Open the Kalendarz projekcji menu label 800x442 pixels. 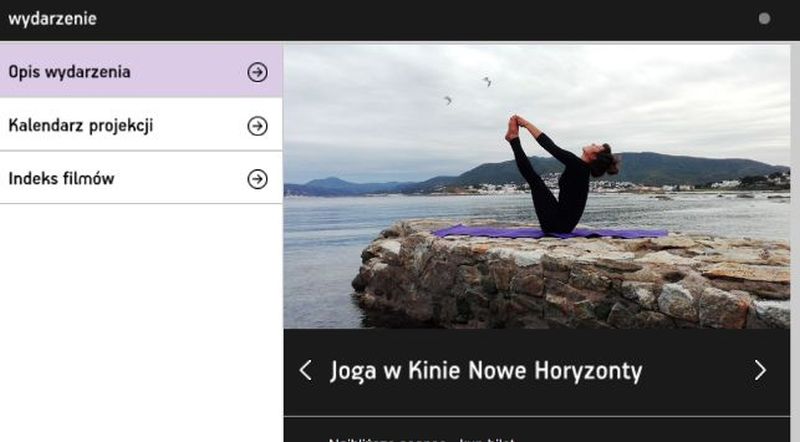(x=81, y=126)
